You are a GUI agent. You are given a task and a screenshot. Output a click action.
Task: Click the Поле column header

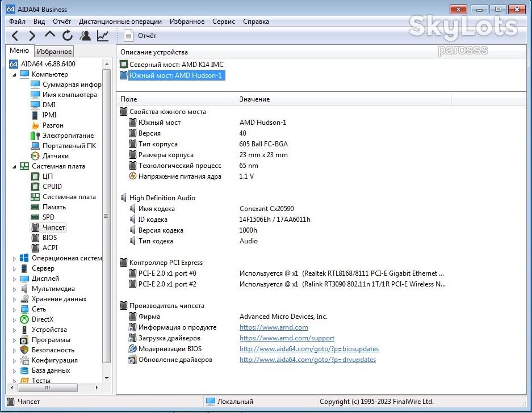click(177, 99)
